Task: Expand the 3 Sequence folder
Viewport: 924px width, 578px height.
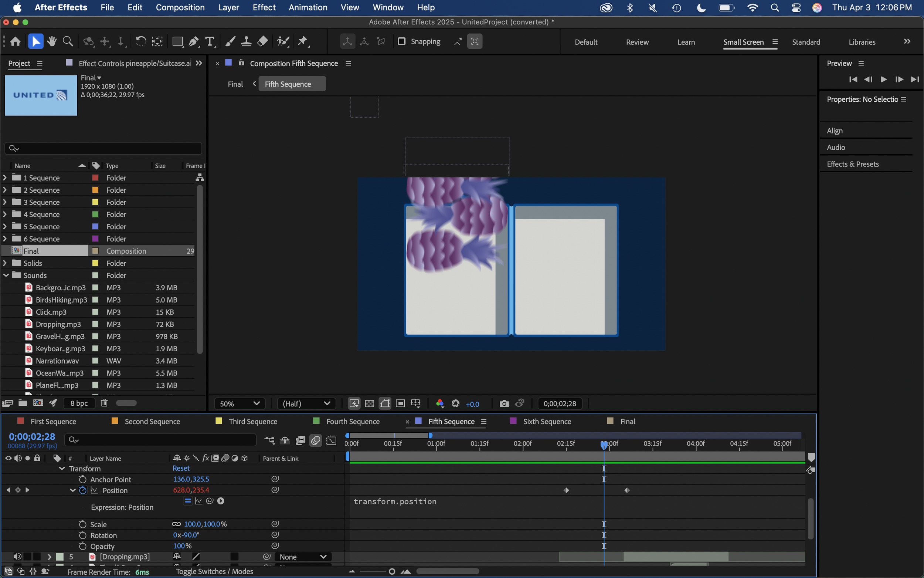Action: click(x=5, y=202)
